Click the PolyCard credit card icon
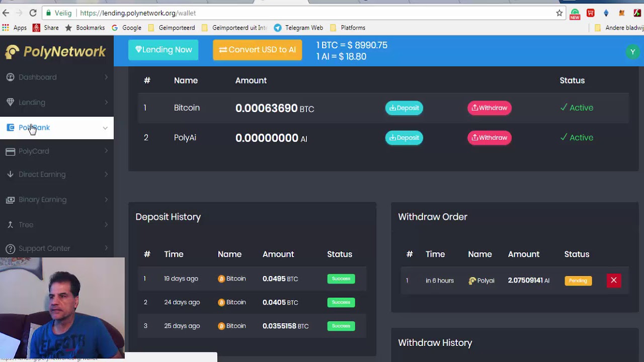Screen dimensions: 644x362 click(10, 151)
